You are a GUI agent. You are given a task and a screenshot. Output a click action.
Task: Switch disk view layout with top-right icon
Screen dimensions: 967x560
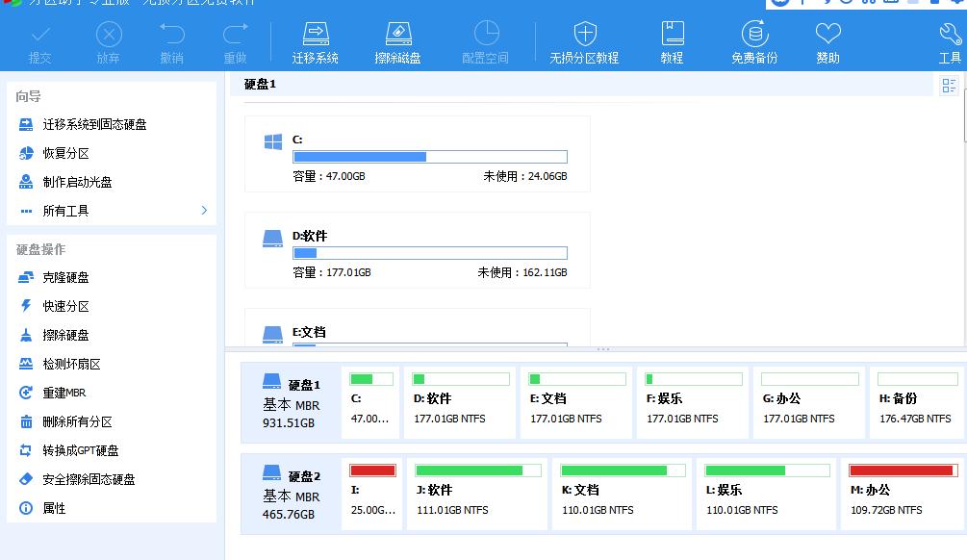(949, 85)
